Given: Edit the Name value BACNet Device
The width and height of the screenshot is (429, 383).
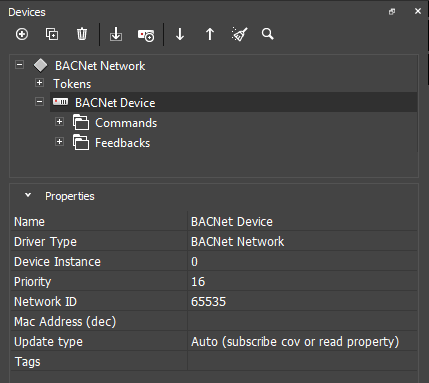Looking at the screenshot, I should pos(302,221).
